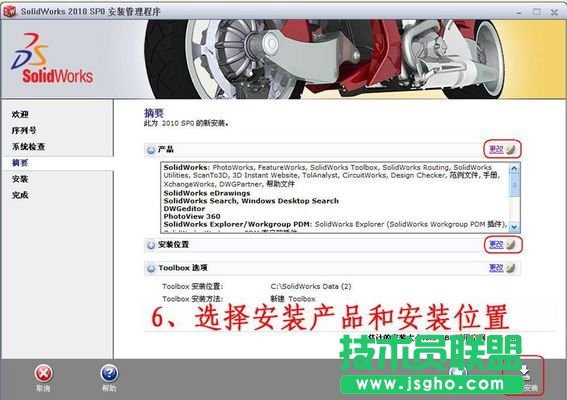This screenshot has width=567, height=400.
Task: Click the pencil icon in the 安装位置 row
Action: pyautogui.click(x=510, y=245)
